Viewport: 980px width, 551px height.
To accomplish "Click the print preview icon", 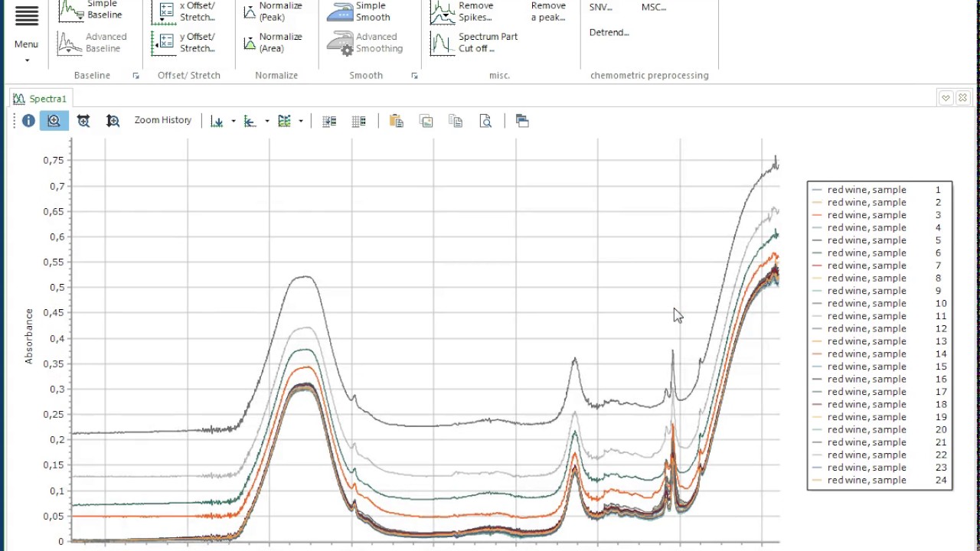I will tap(485, 121).
